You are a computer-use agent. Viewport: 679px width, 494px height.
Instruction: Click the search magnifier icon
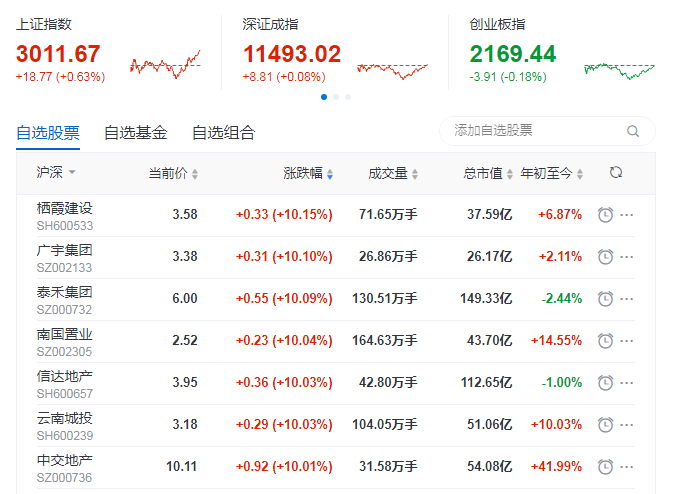pos(632,131)
